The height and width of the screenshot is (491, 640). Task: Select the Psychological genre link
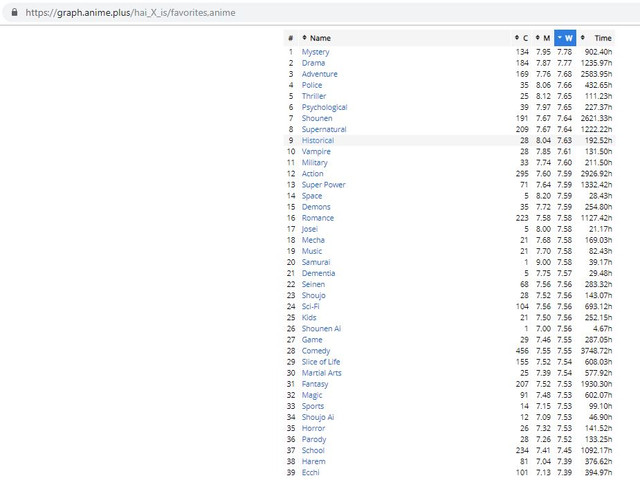[x=324, y=107]
